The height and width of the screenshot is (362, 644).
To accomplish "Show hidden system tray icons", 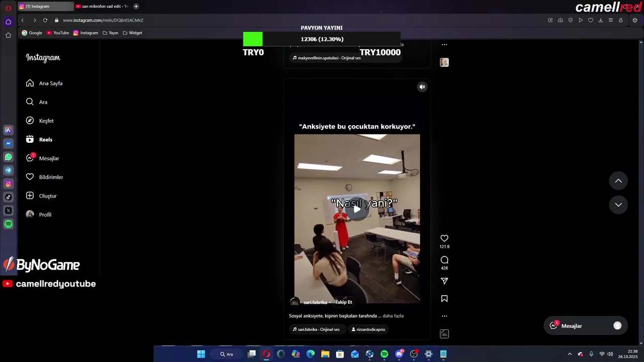I will pyautogui.click(x=570, y=354).
